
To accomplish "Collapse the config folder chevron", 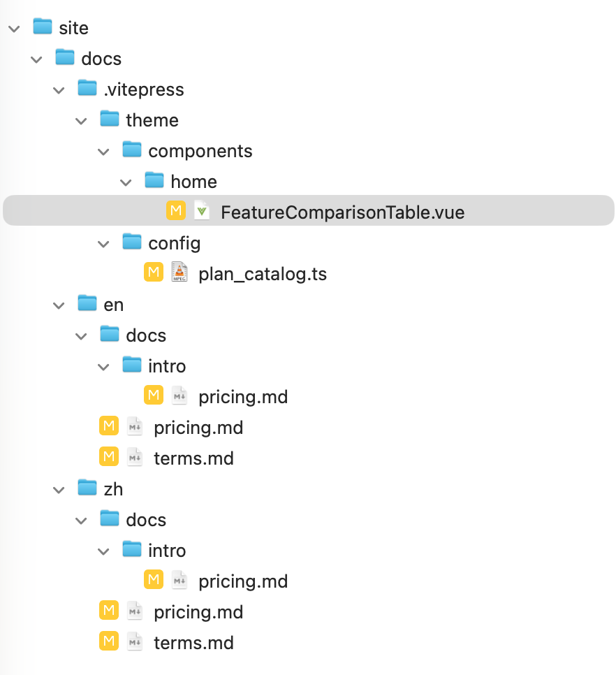I will point(104,244).
